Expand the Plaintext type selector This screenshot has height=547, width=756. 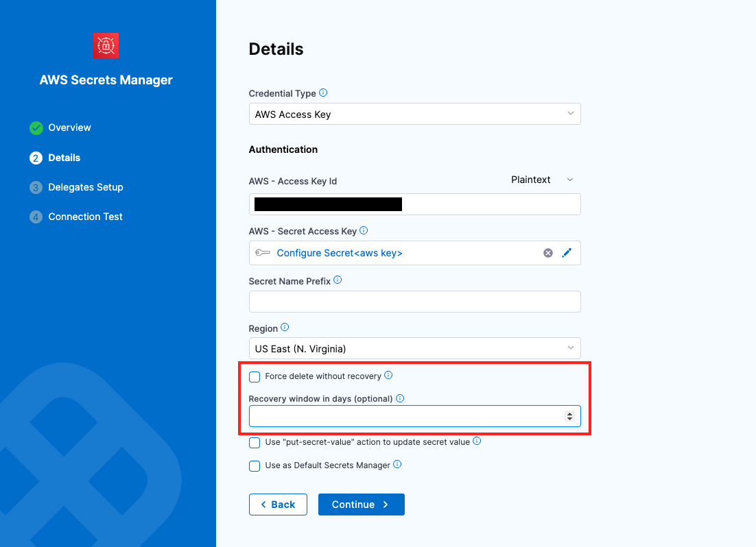pos(542,180)
